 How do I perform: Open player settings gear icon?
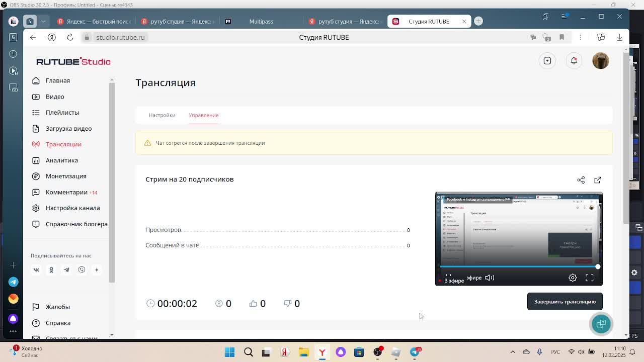[573, 278]
